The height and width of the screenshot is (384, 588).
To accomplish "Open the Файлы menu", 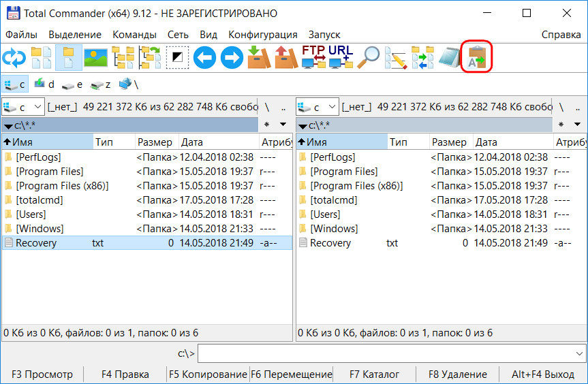I will tap(21, 35).
